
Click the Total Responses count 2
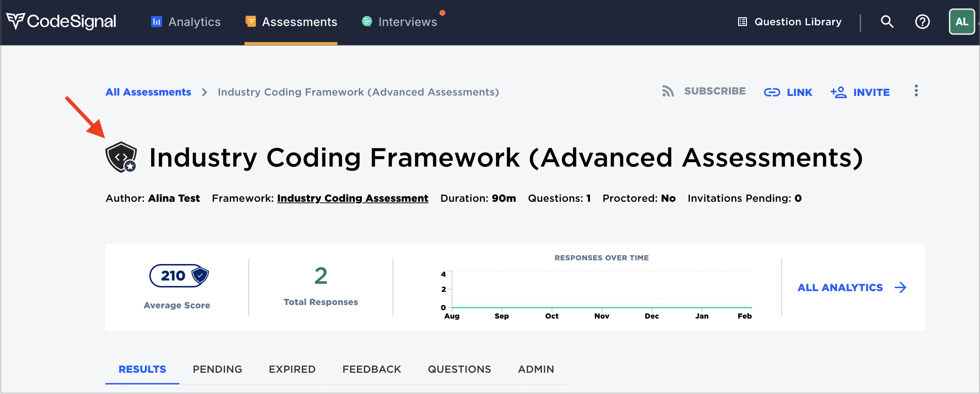[321, 276]
